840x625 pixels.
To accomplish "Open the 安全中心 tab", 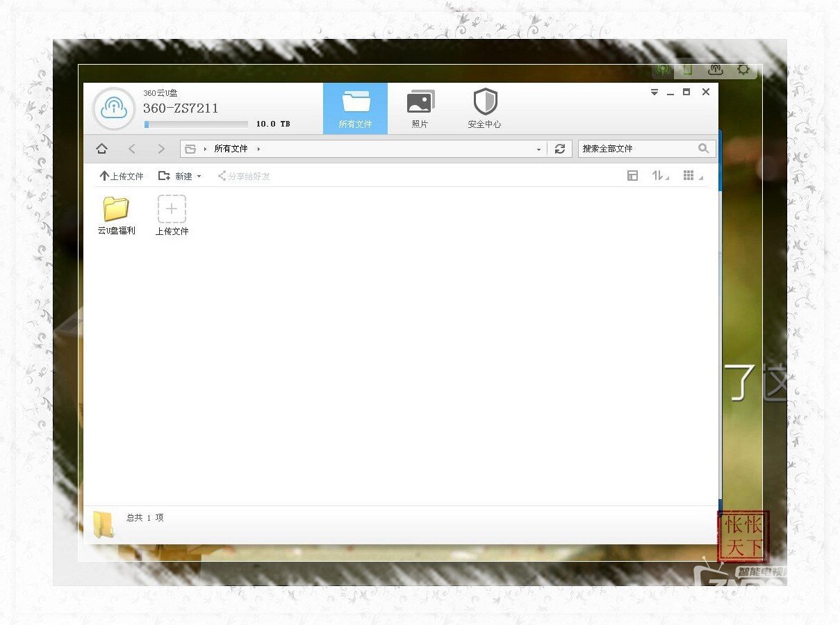I will coord(485,108).
